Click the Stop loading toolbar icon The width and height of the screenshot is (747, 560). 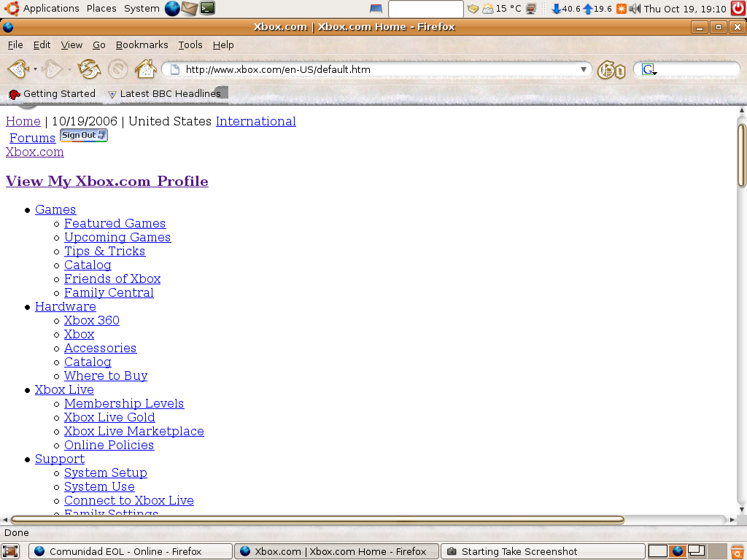pos(117,69)
